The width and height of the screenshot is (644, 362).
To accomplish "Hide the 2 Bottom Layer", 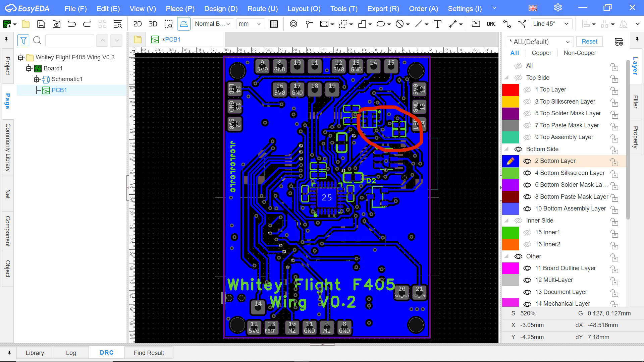I will click(x=527, y=161).
